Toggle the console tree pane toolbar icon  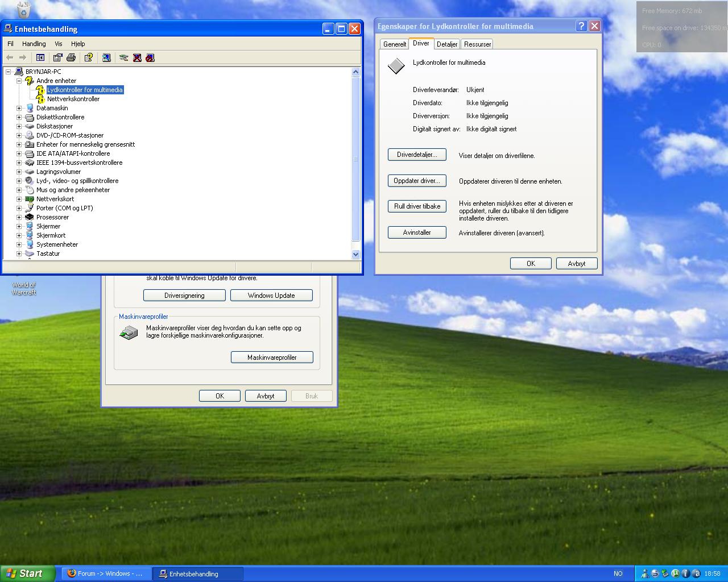click(x=40, y=57)
